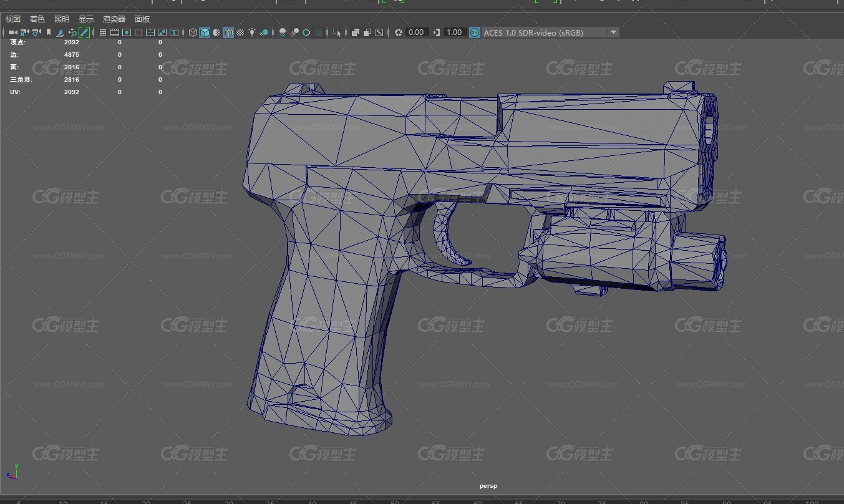Toggle the Depth of Field icon
Viewport: 844px width, 504px height.
click(x=318, y=32)
